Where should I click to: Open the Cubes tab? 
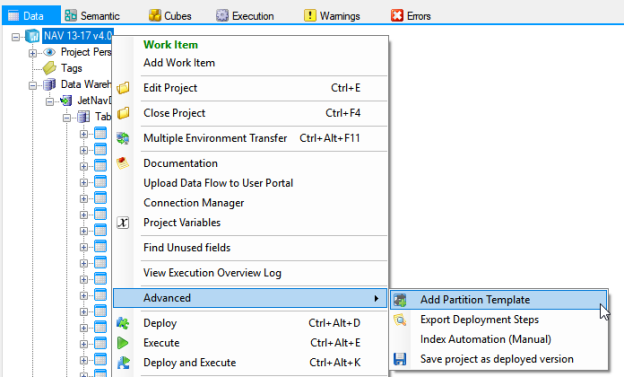pos(170,16)
